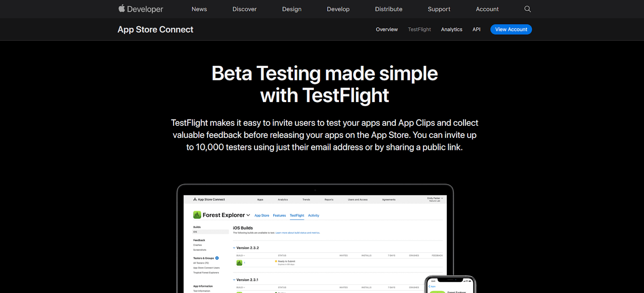Click the iOS Builds heading

[243, 228]
